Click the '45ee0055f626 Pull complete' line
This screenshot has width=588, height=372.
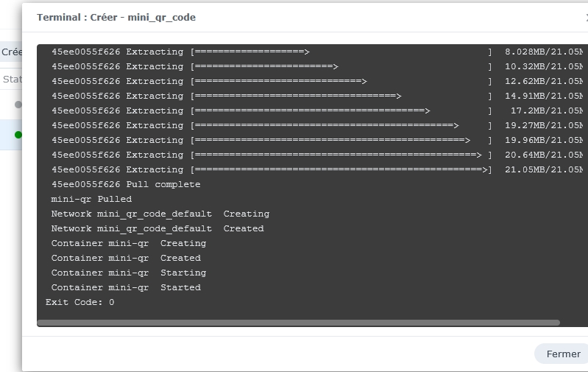pyautogui.click(x=126, y=184)
